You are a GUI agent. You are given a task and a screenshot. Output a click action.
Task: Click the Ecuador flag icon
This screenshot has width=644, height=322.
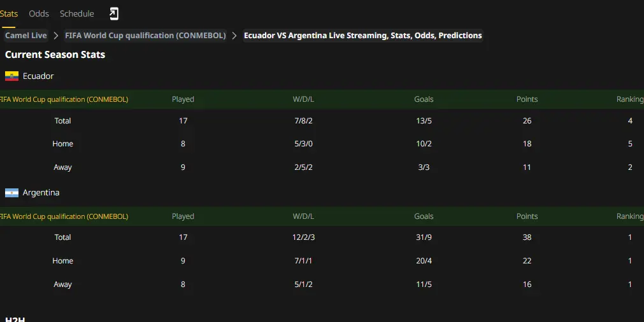coord(11,76)
